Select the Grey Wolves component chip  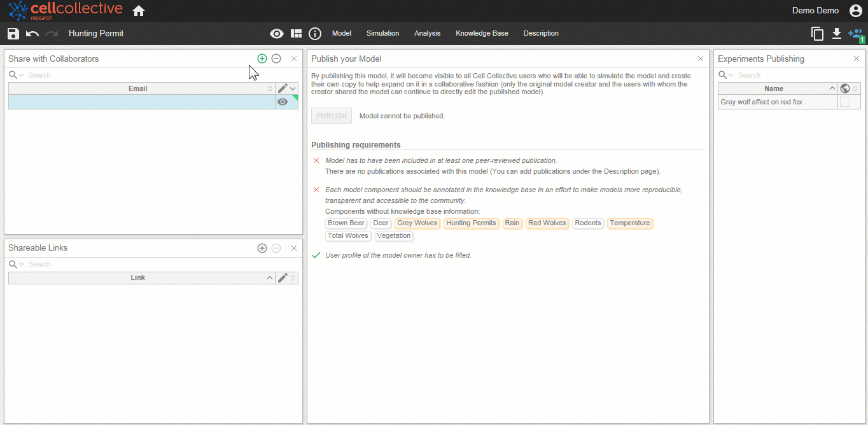click(x=417, y=223)
